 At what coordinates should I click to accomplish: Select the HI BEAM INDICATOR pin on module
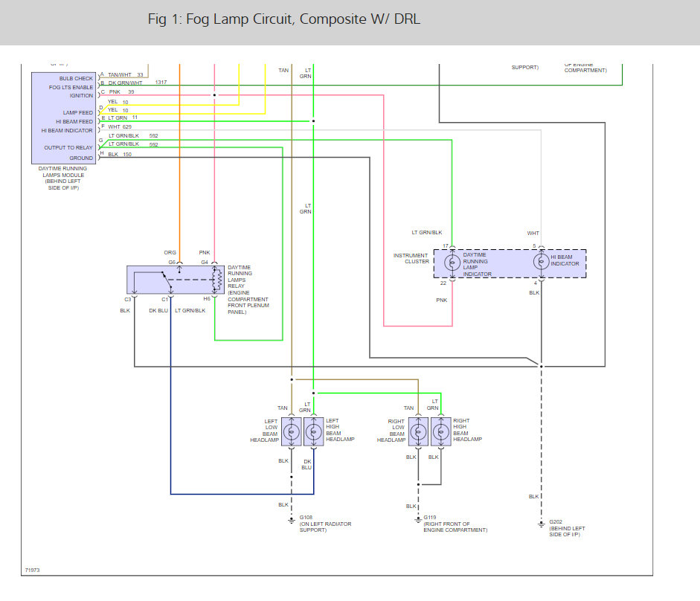pyautogui.click(x=67, y=131)
